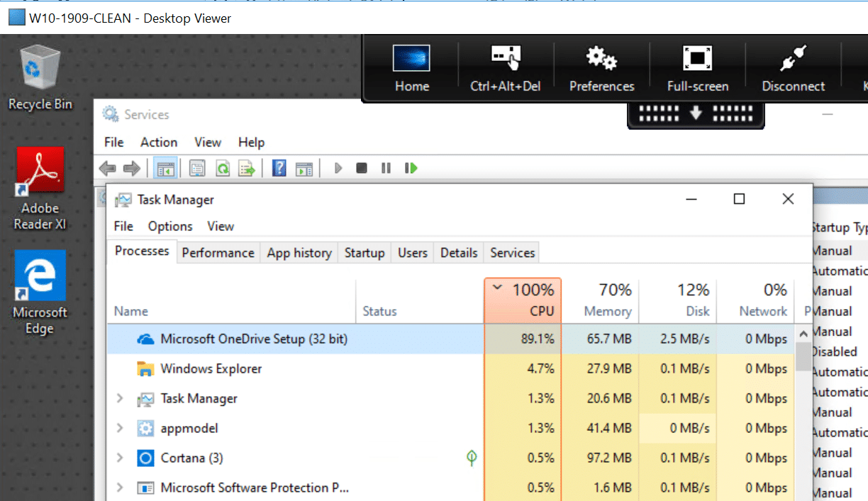The width and height of the screenshot is (868, 501).
Task: Sort processes by Status column header
Action: pos(419,300)
